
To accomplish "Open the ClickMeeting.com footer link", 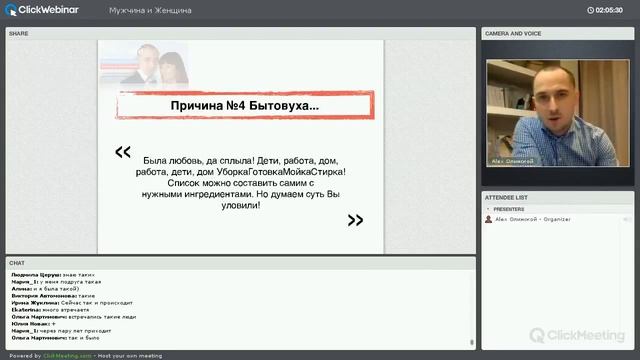I will tap(67, 356).
